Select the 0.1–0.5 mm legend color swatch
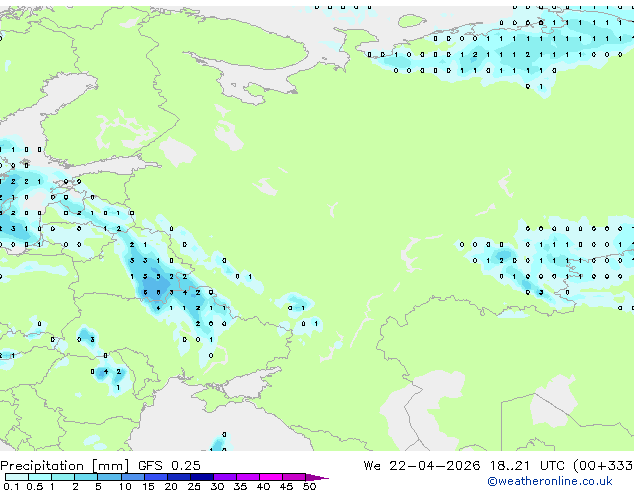Screen dimensions: 634x490 point(17,477)
